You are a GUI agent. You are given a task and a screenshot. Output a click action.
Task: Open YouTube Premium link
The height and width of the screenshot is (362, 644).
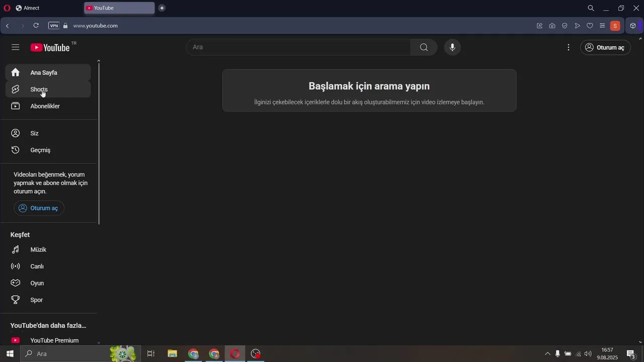[x=48, y=340]
